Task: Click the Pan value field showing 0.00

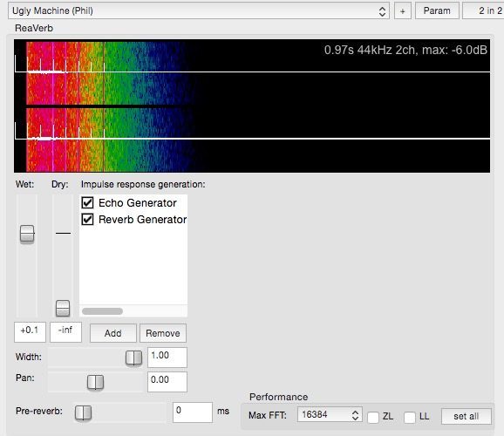Action: click(167, 382)
